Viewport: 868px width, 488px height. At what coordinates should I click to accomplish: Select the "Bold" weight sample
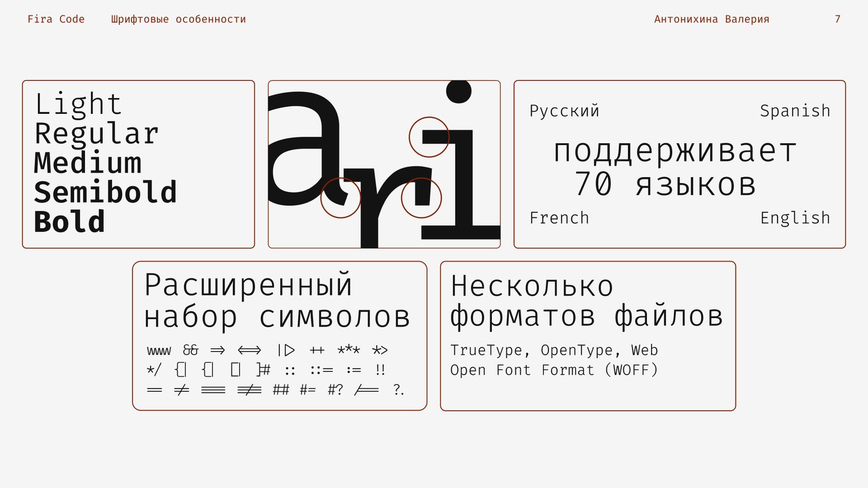(69, 222)
